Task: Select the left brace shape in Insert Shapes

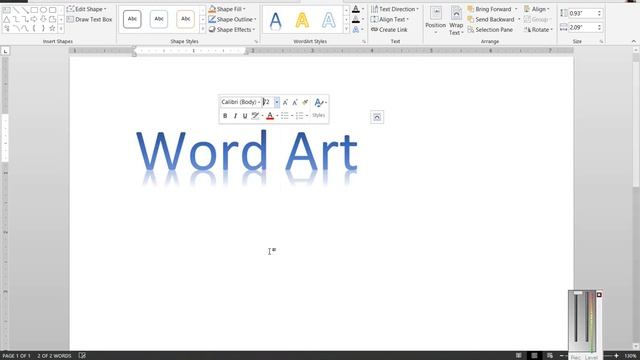Action: click(x=34, y=28)
